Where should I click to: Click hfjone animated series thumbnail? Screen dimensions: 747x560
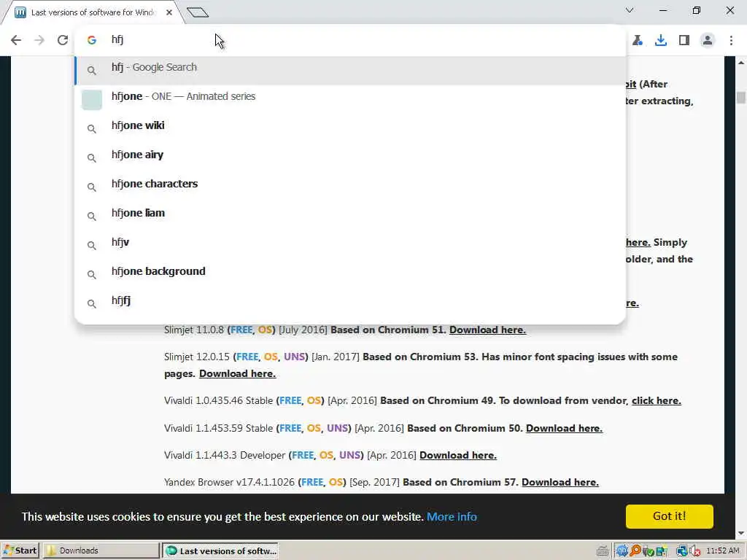pyautogui.click(x=91, y=99)
